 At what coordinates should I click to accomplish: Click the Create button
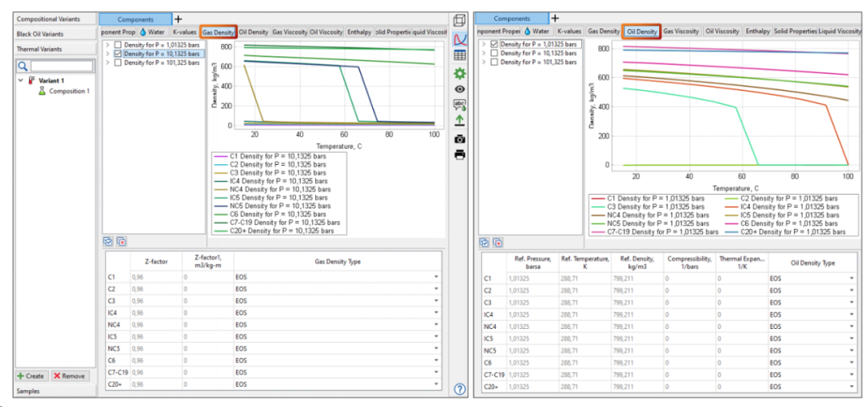point(31,376)
